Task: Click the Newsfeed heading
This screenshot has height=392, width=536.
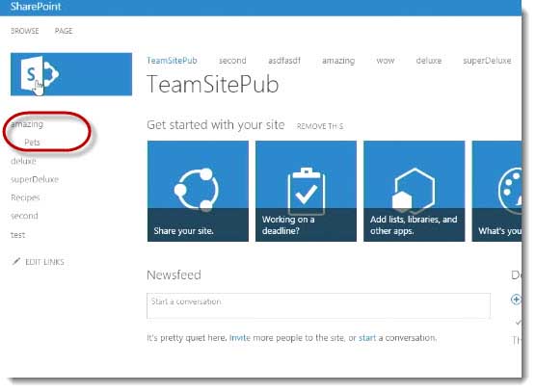Action: coord(174,274)
